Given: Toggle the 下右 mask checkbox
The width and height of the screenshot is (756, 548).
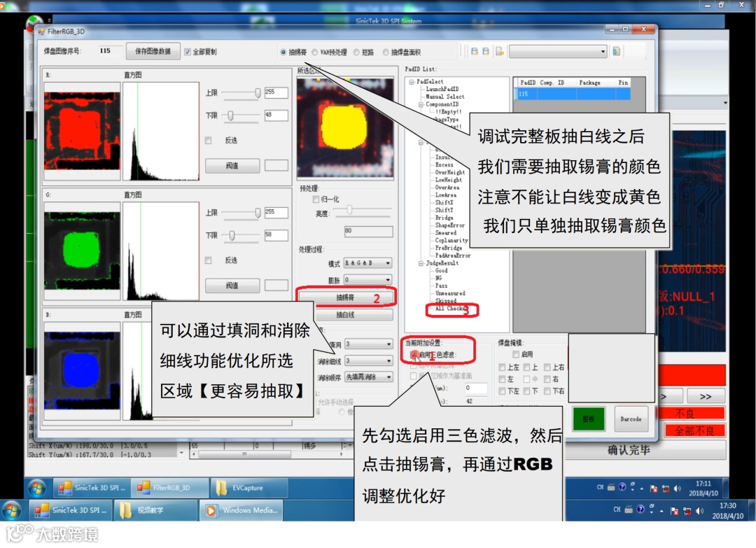Looking at the screenshot, I should pyautogui.click(x=547, y=391).
